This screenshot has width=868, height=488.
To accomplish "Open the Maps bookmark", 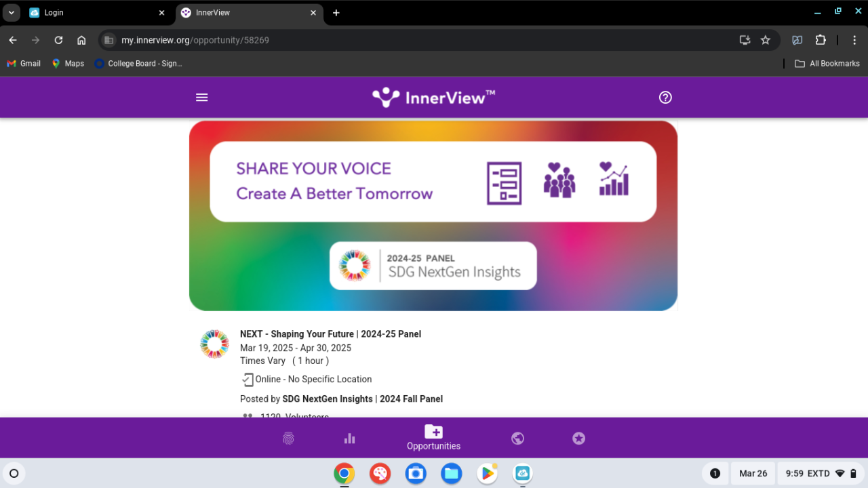I will 68,64.
